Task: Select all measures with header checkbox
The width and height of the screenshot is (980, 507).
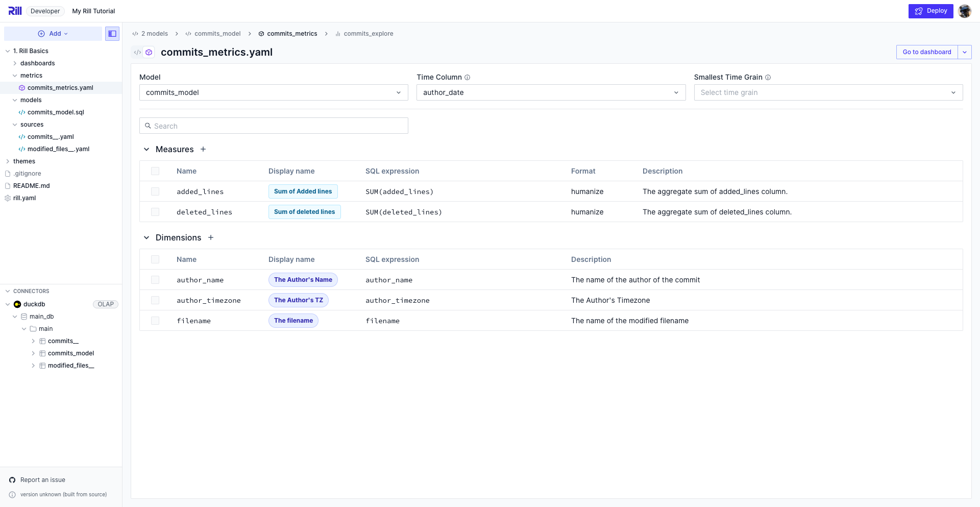Action: coord(155,171)
